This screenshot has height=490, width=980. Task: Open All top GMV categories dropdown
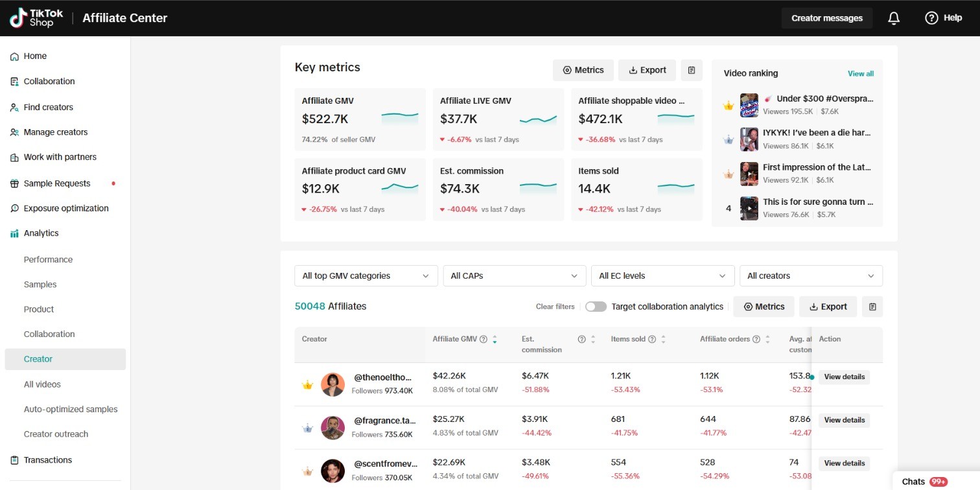[x=366, y=276]
